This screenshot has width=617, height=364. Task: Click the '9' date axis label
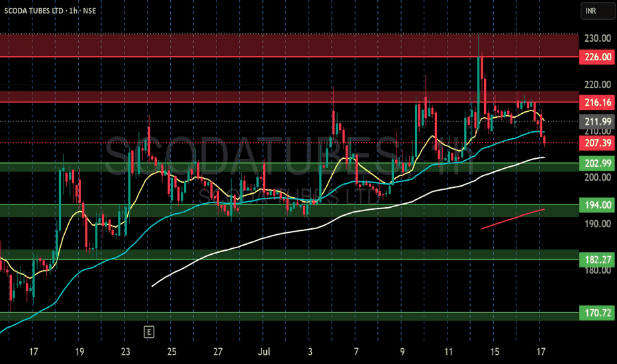pyautogui.click(x=402, y=351)
